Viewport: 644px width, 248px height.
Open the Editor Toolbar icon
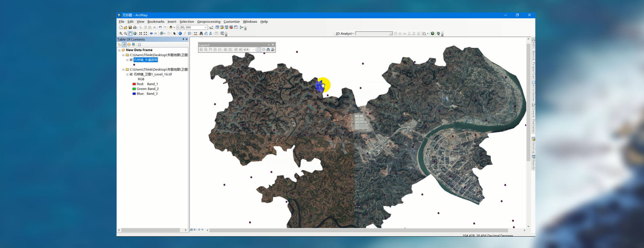211,27
